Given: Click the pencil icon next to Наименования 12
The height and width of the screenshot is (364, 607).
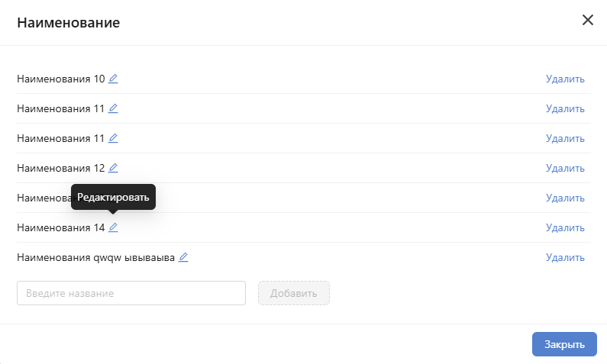Looking at the screenshot, I should tap(113, 168).
